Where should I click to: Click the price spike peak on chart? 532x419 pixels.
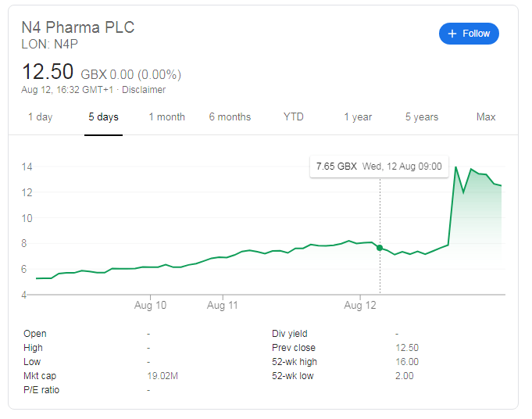456,167
